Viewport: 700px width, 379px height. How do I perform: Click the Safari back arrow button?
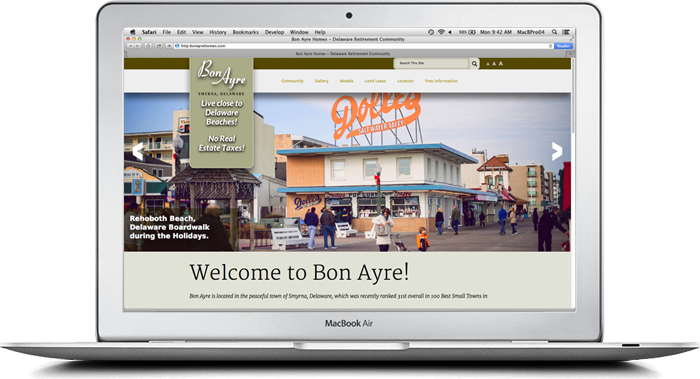click(130, 46)
